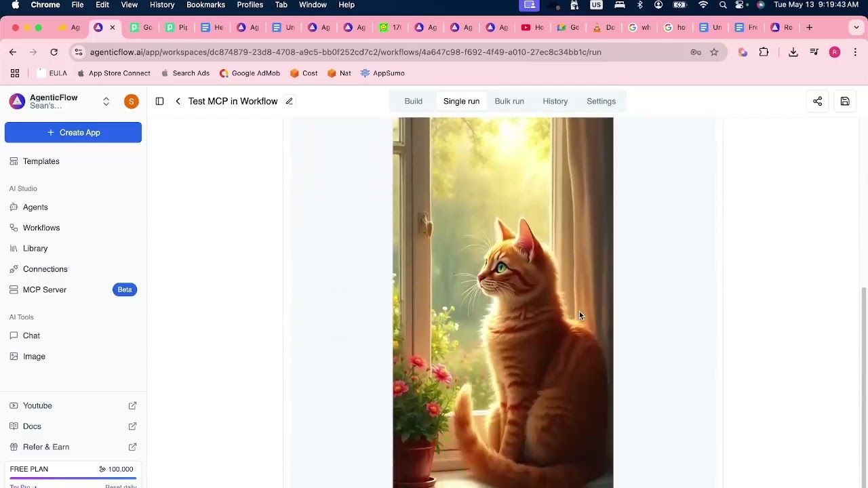The image size is (868, 488).
Task: Click the orange S user avatar
Action: point(132,102)
